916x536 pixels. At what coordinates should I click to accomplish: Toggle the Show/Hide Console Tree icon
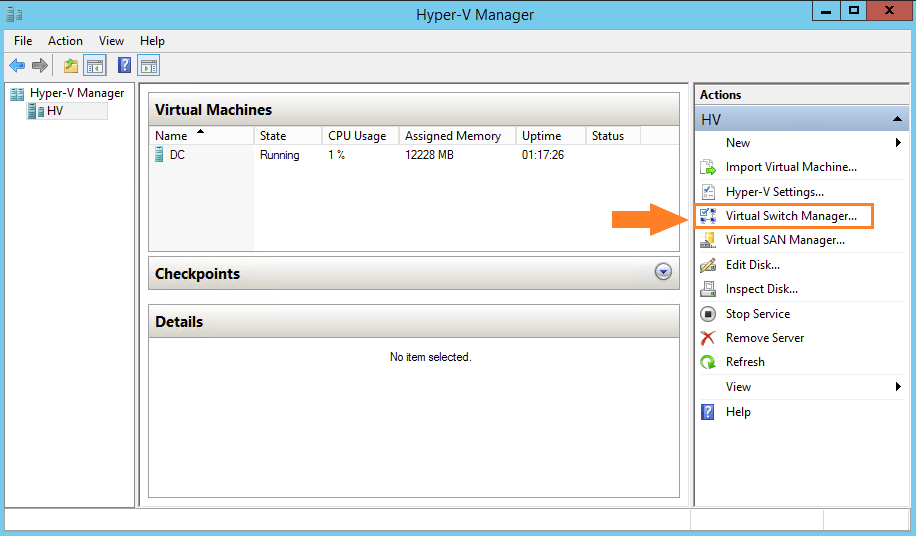[95, 66]
